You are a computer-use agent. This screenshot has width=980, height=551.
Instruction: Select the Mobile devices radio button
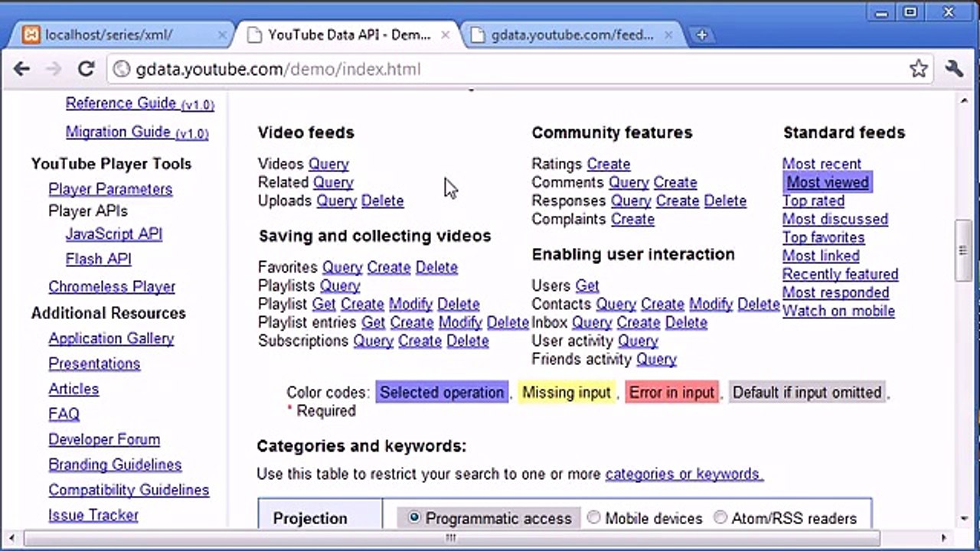point(593,518)
